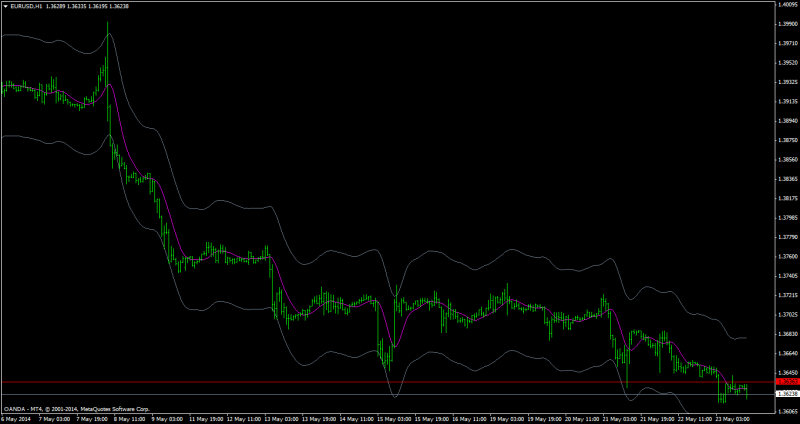The height and width of the screenshot is (424, 800).
Task: Select the magenta moving average line peak
Action: pyautogui.click(x=109, y=85)
